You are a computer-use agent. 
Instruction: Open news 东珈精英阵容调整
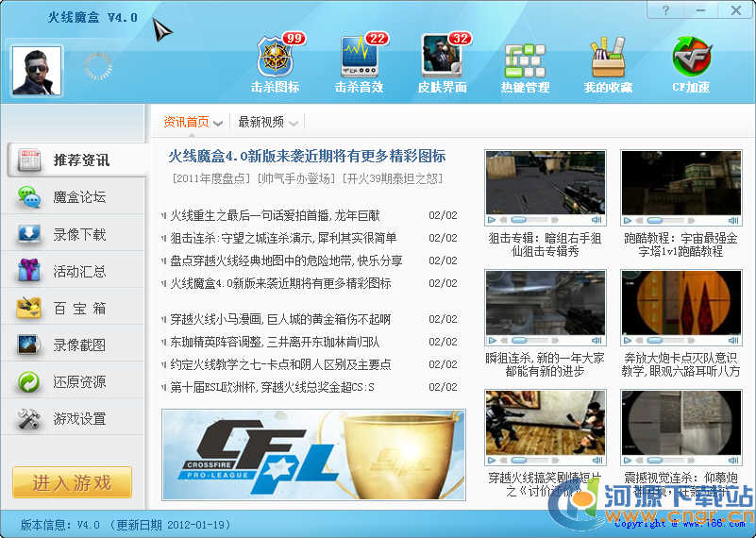pyautogui.click(x=275, y=342)
